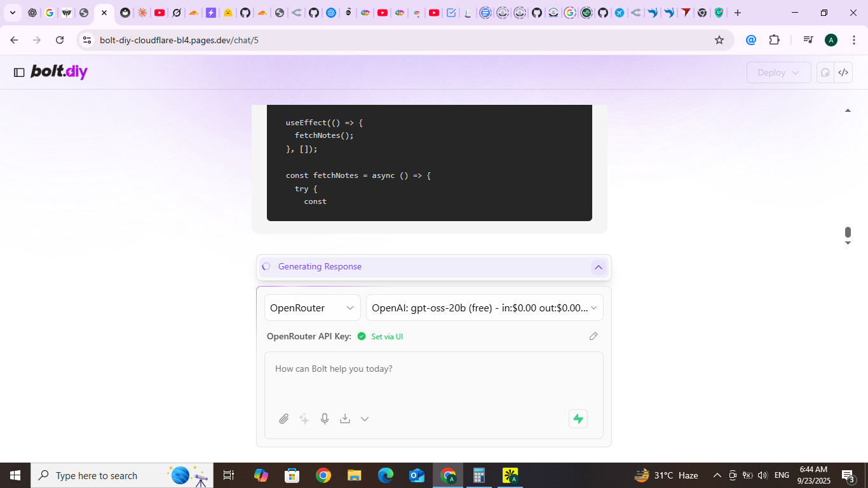Collapse the model settings chevron
The image size is (868, 488).
tap(365, 419)
